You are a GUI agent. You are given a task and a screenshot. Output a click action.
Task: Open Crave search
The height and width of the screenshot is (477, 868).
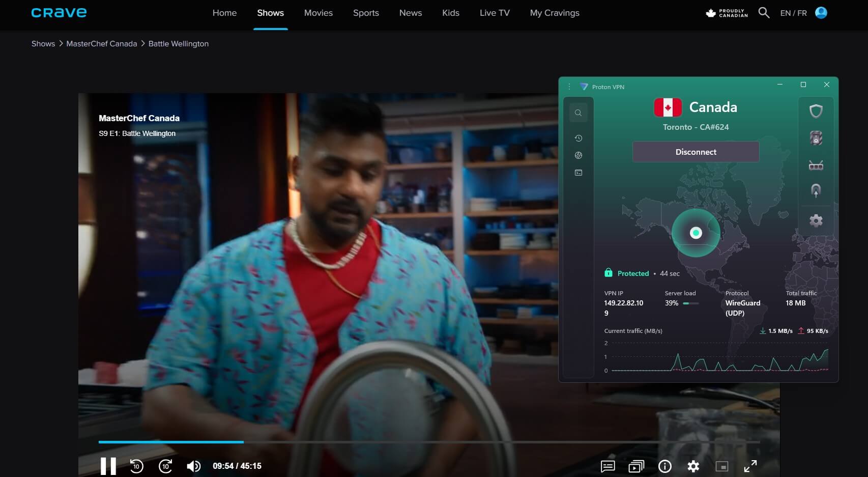click(x=764, y=13)
